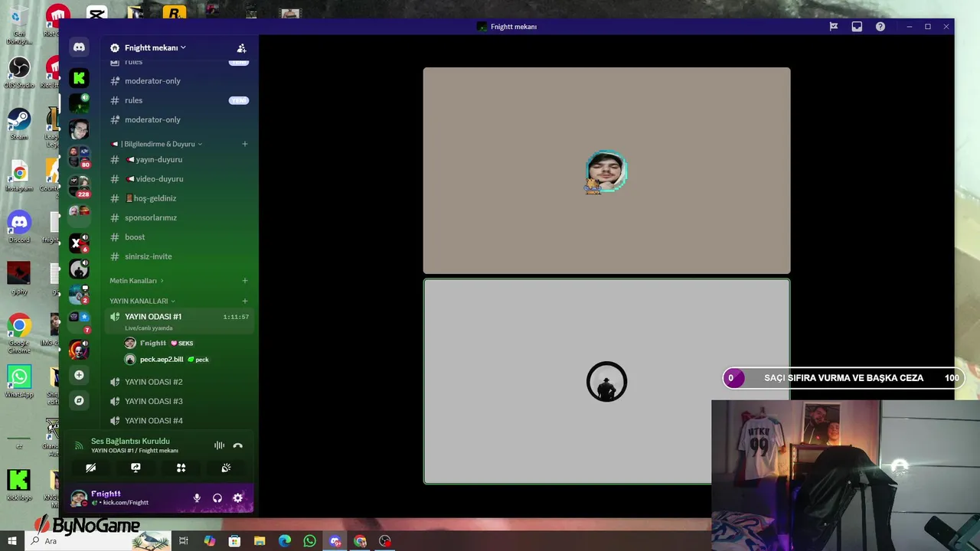Share your screen icon in voice panel
The image size is (980, 551).
tap(136, 468)
